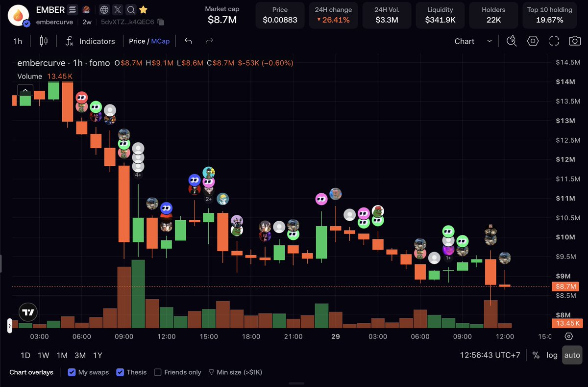Toggle the yellow favorite star

pos(143,10)
